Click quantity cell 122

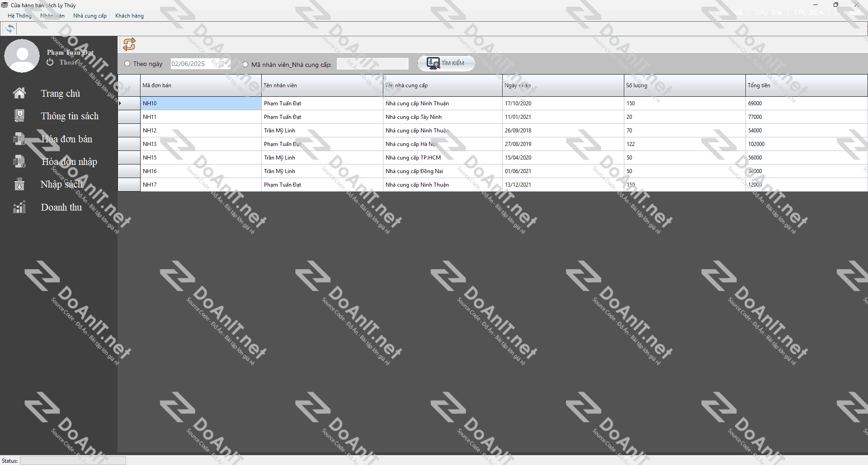685,144
